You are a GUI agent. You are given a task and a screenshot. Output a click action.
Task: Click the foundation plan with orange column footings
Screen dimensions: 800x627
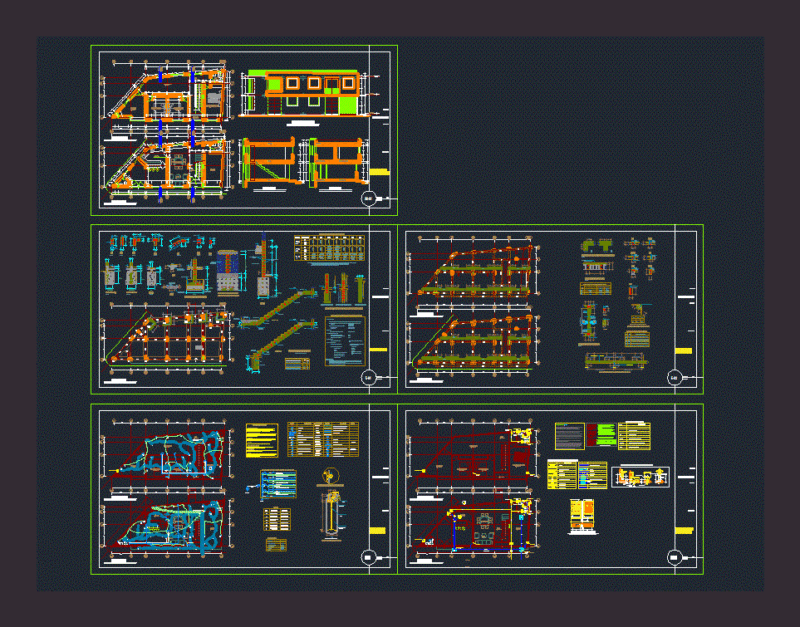coord(166,338)
